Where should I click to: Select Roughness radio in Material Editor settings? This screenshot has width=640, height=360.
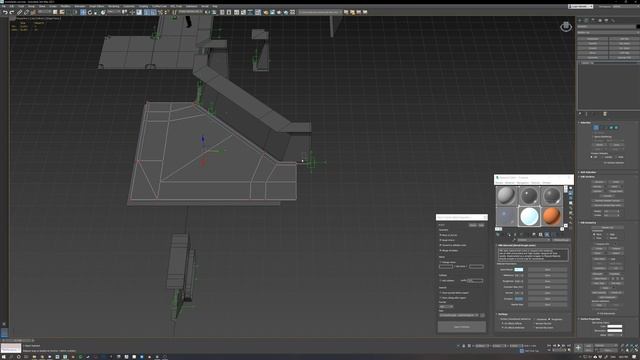click(549, 319)
